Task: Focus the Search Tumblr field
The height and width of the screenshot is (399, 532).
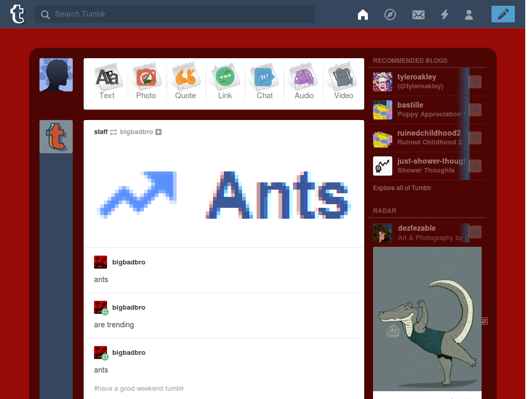Action: (175, 14)
